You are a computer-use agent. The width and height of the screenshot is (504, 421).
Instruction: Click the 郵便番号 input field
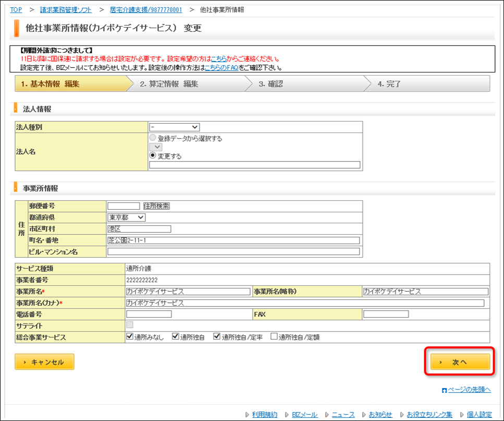[x=124, y=206]
